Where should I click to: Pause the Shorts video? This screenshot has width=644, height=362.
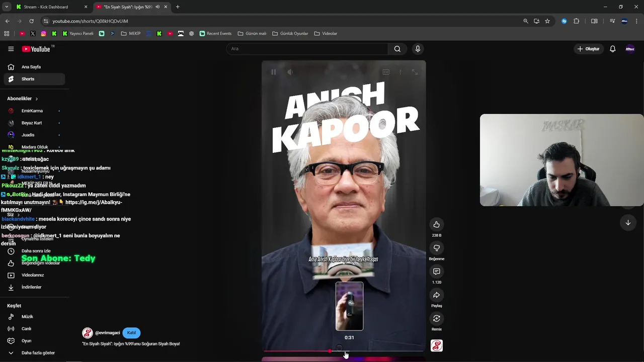click(273, 72)
